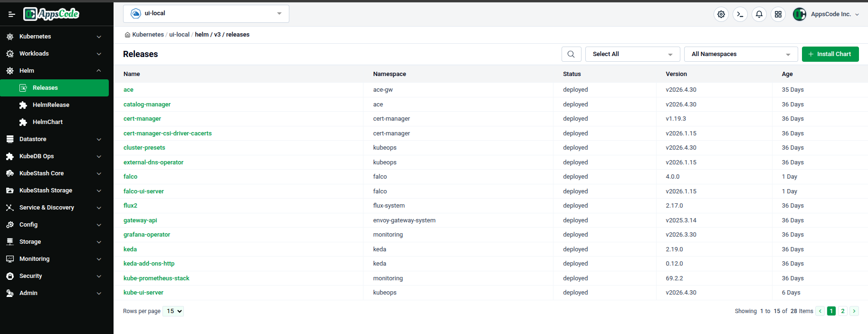
Task: Click the search icon in Releases header
Action: click(571, 54)
